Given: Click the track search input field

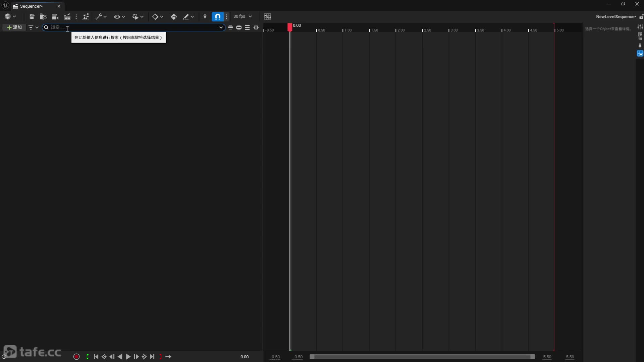Looking at the screenshot, I should click(134, 27).
